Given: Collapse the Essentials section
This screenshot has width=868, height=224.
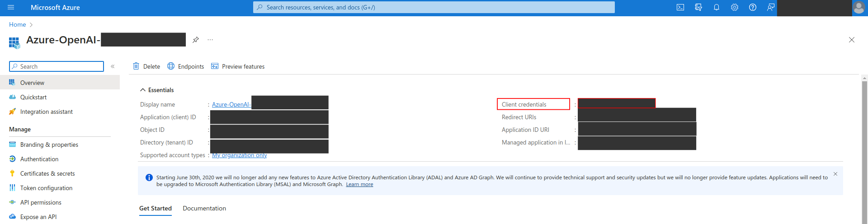Looking at the screenshot, I should click(x=143, y=90).
